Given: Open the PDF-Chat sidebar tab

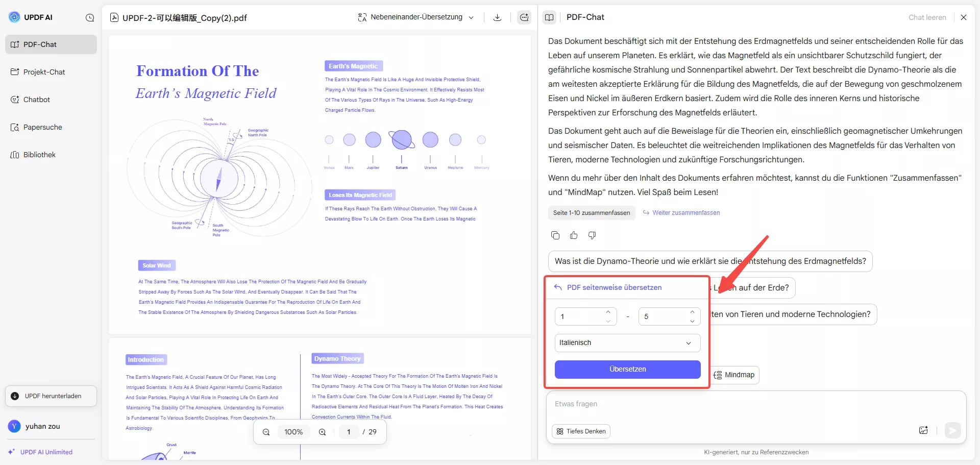Looking at the screenshot, I should [x=51, y=44].
